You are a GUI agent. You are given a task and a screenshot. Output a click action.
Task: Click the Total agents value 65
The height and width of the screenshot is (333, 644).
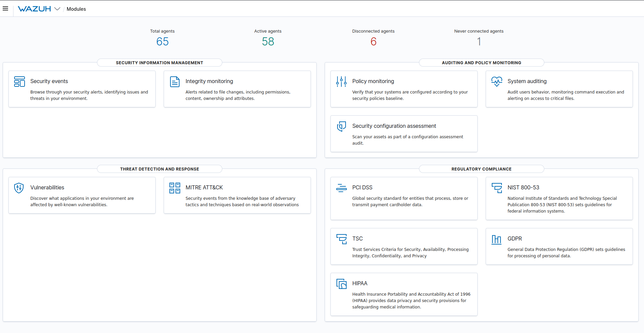pyautogui.click(x=162, y=41)
